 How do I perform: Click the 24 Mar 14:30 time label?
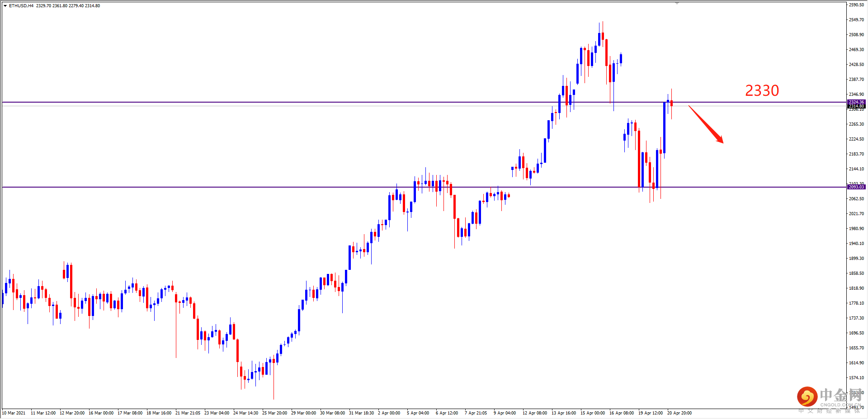point(245,413)
